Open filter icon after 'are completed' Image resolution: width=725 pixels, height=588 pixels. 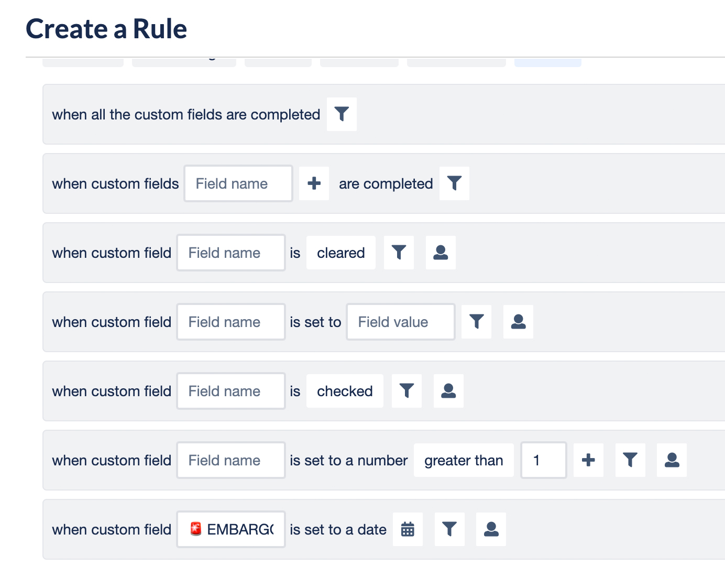pyautogui.click(x=454, y=183)
